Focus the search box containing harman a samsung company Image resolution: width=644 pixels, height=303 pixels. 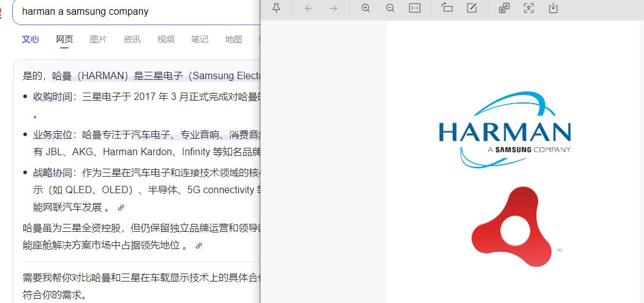point(137,12)
